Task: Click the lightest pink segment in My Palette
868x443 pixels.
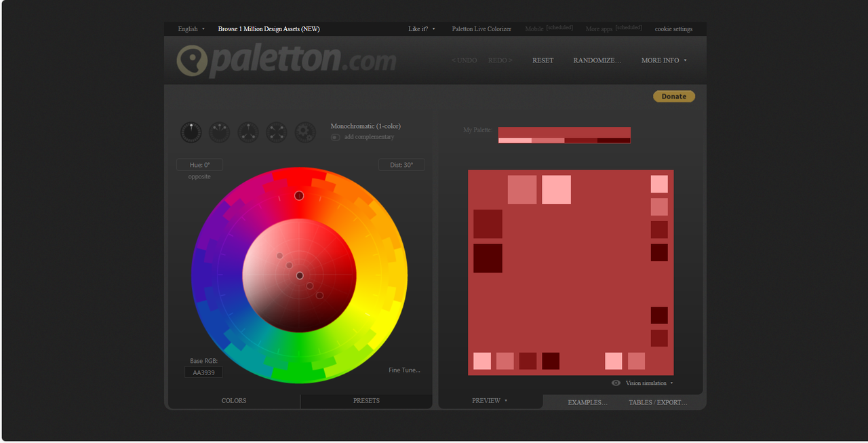Action: pos(515,140)
